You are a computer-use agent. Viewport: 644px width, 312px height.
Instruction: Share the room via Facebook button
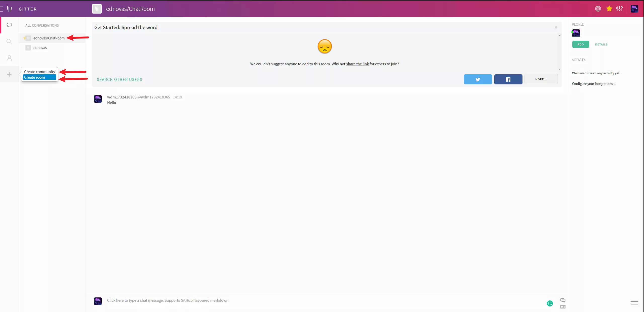508,79
